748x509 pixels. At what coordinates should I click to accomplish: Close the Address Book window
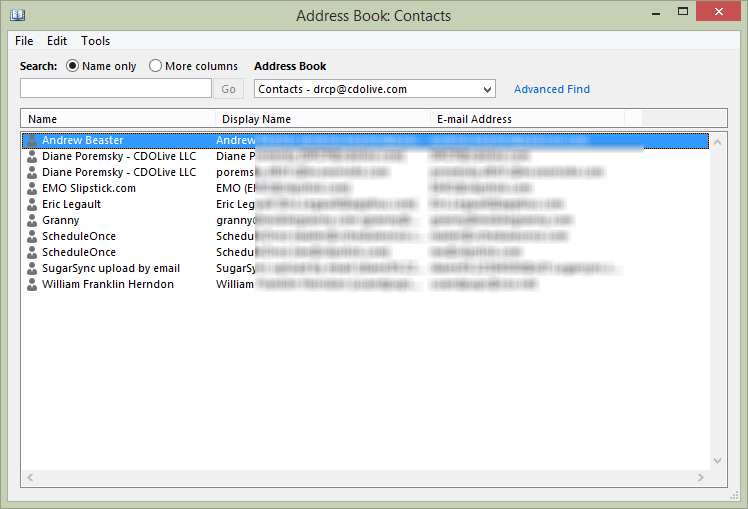click(x=718, y=11)
